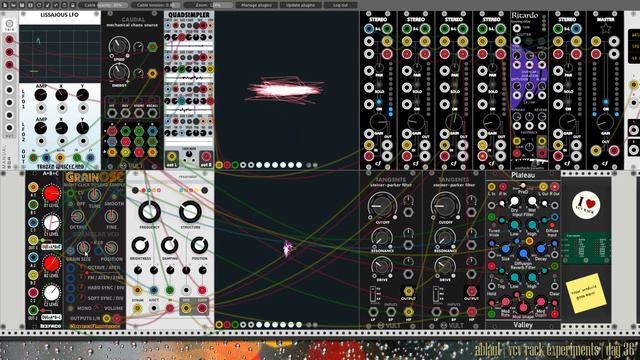Viewport: 640px width, 360px height.
Task: Click the star icon on MASTER module
Action: click(605, 29)
